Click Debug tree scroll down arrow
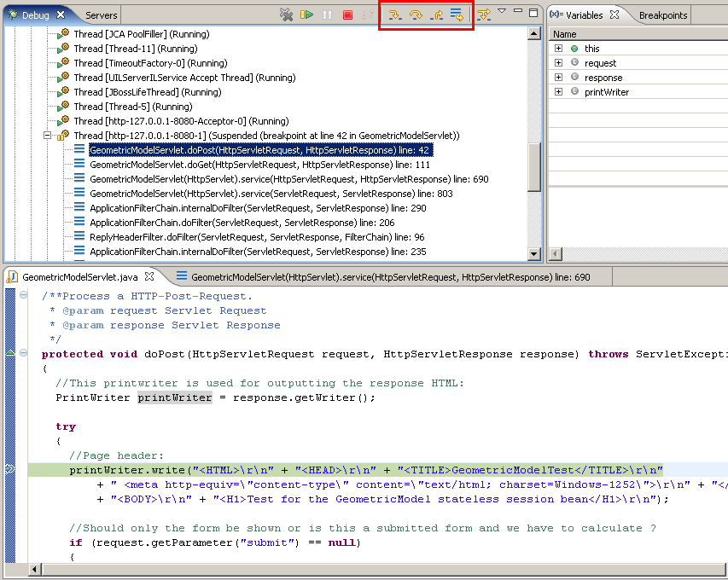Screen dimensions: 728x580 coord(534,254)
